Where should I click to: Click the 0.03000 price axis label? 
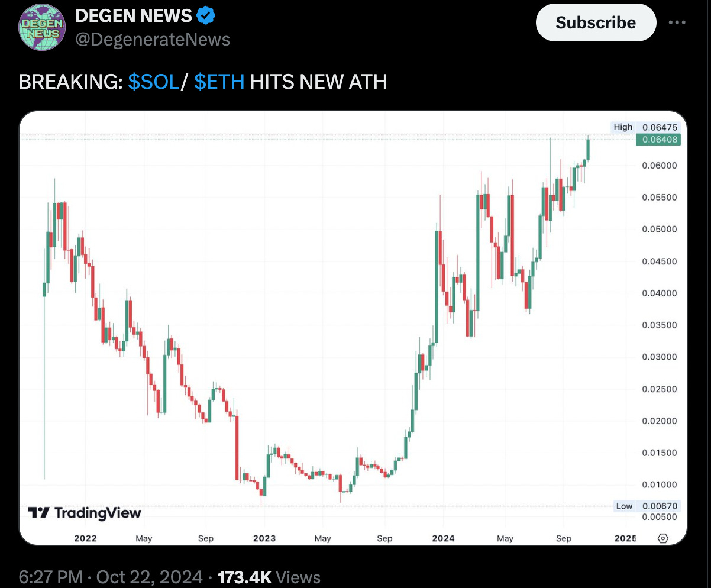(x=659, y=357)
